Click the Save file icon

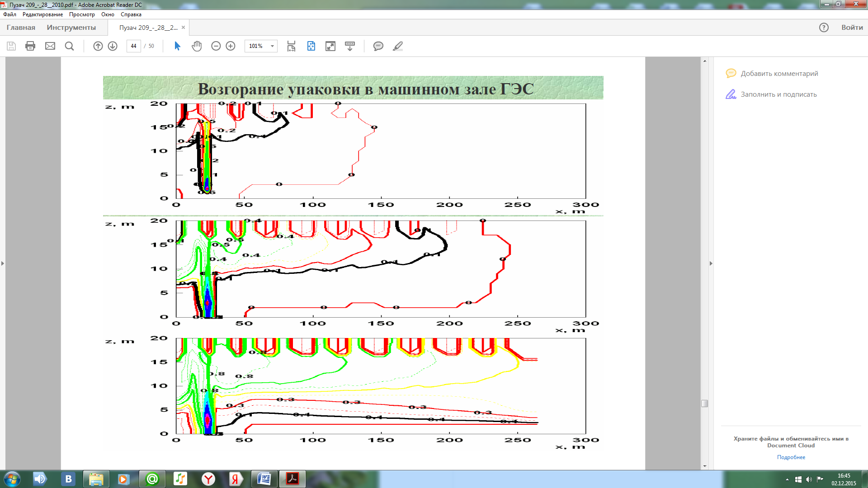point(11,46)
